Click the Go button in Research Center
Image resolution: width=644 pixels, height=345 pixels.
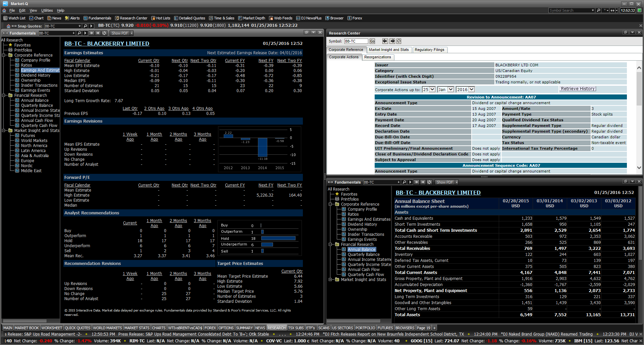click(372, 41)
